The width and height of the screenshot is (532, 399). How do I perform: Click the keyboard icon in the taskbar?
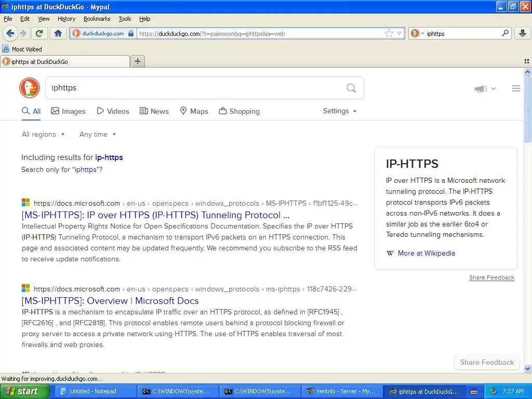474,392
